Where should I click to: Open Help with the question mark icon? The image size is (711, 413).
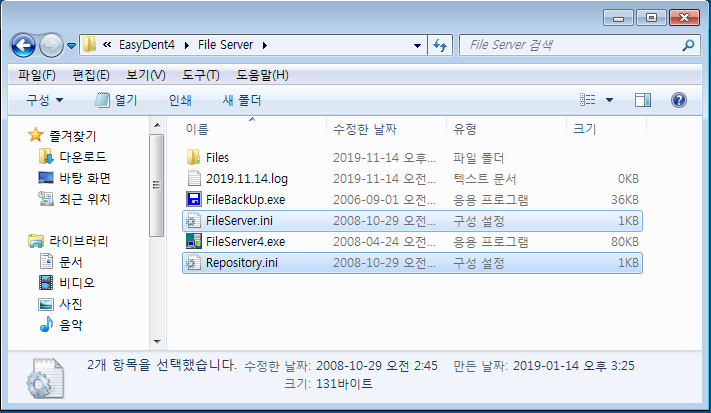[678, 100]
